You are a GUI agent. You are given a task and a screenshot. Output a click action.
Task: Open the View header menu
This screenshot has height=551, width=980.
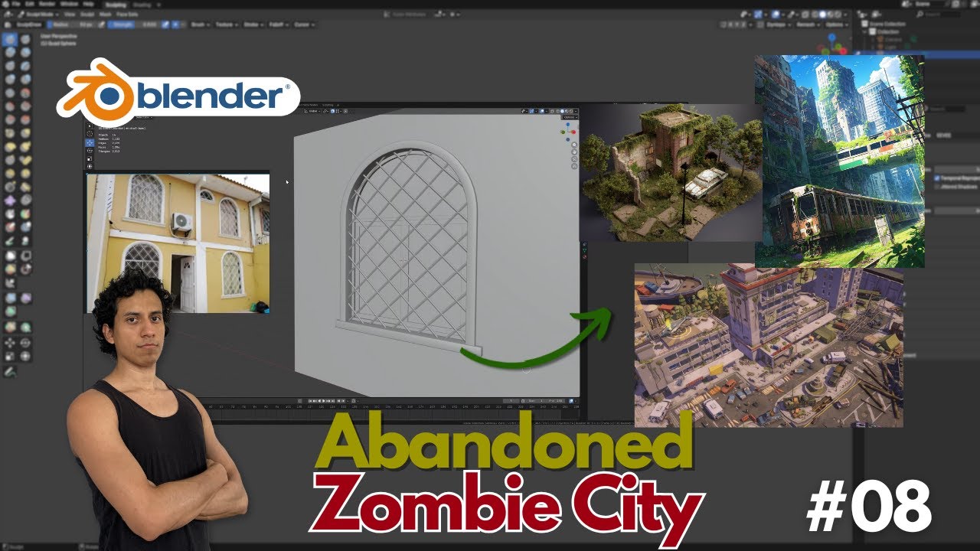point(70,15)
